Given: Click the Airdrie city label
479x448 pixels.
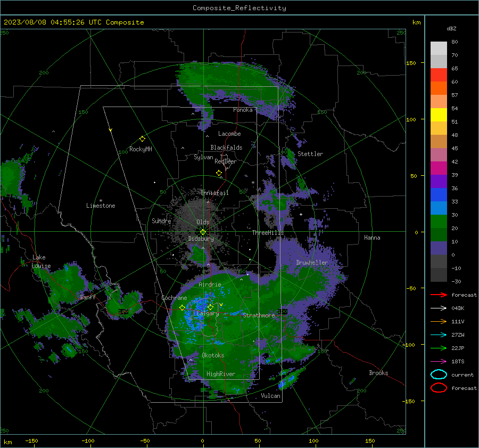Looking at the screenshot, I should coord(210,284).
